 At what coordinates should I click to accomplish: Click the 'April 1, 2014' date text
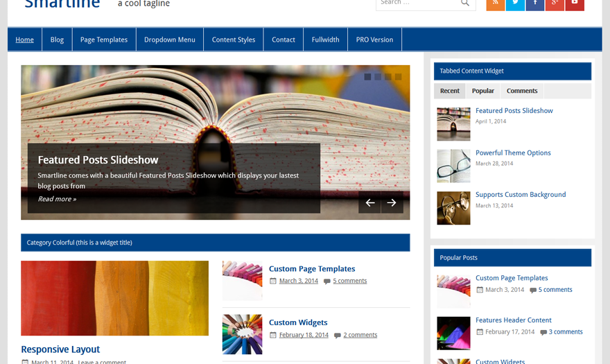coord(491,121)
